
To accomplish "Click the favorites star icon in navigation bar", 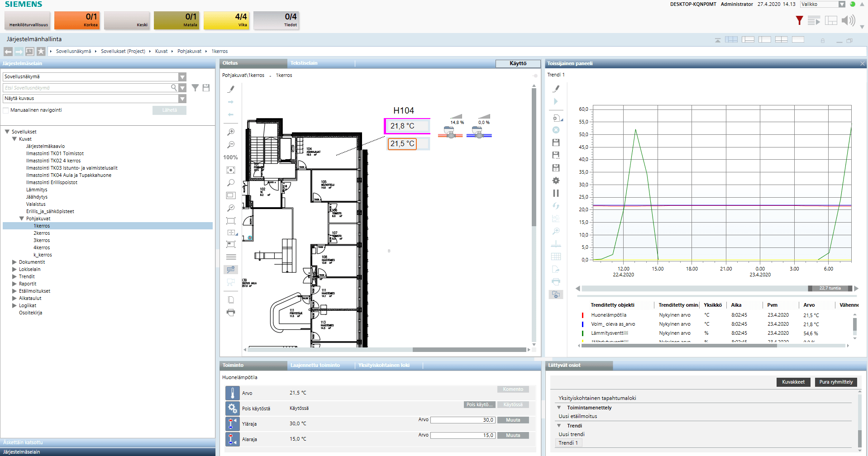I will [x=41, y=52].
